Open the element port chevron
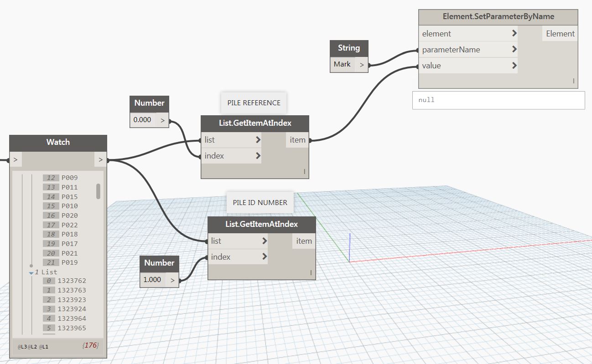This screenshot has width=592, height=364. click(514, 33)
